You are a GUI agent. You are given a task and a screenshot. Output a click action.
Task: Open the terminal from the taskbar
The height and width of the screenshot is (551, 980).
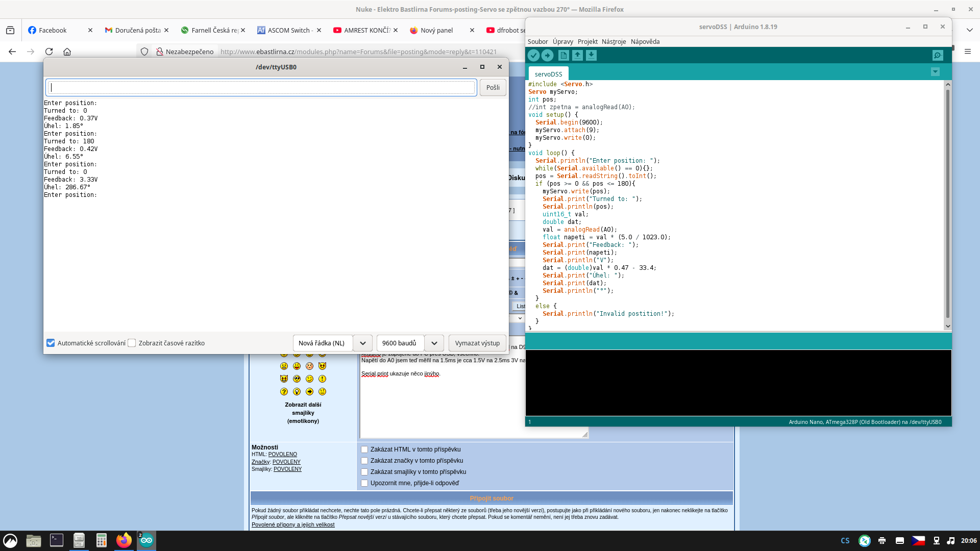point(57,540)
